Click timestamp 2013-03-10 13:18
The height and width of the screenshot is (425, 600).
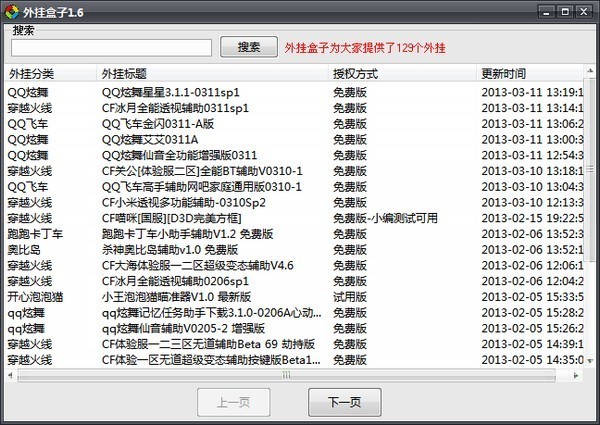coord(532,171)
